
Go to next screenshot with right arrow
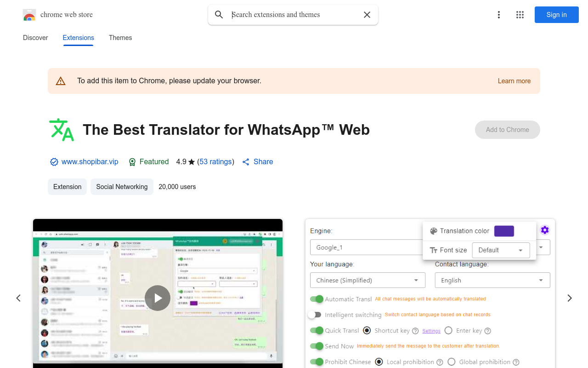570,298
